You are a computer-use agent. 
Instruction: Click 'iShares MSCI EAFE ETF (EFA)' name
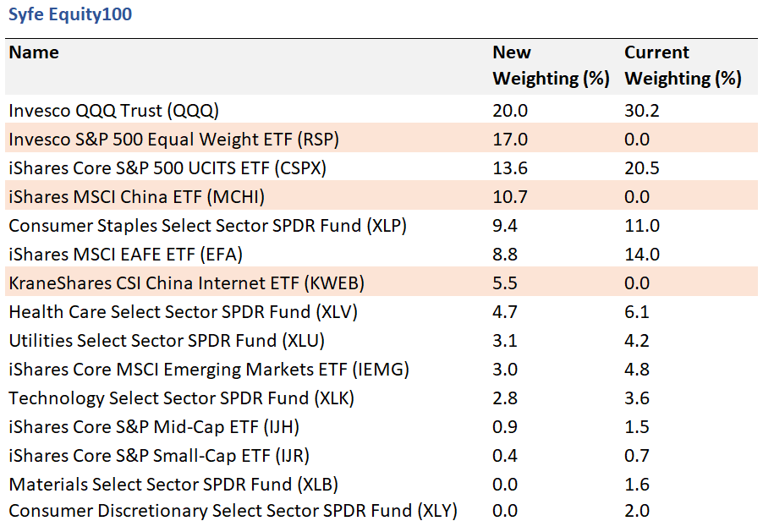point(126,255)
